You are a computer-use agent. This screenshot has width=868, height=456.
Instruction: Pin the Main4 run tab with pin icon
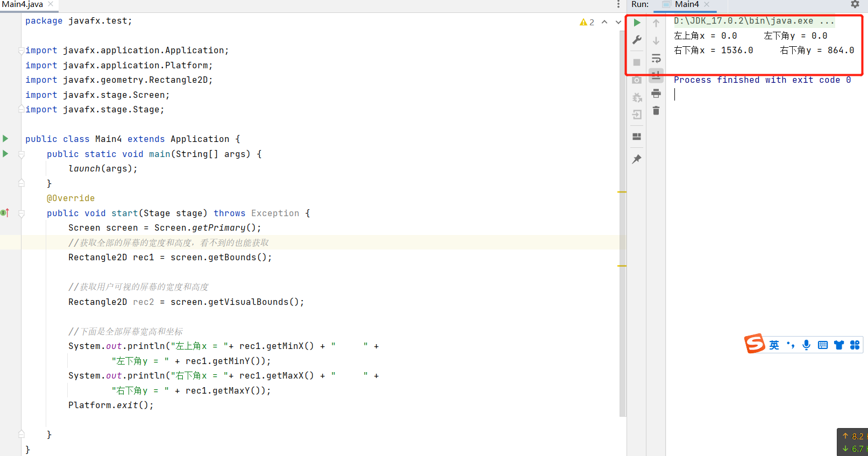[x=637, y=159]
